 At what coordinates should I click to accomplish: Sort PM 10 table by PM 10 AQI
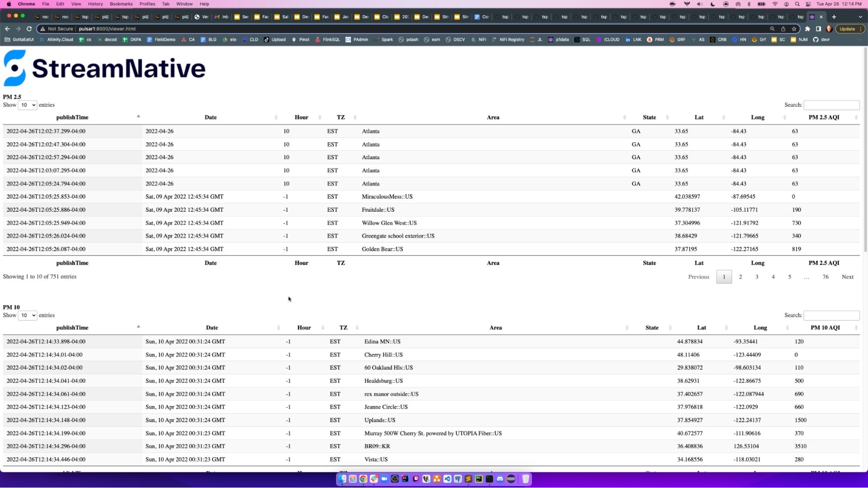point(825,328)
